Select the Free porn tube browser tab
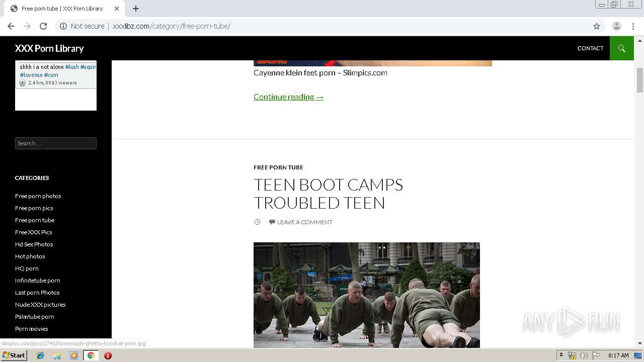The height and width of the screenshot is (362, 644). coord(65,9)
